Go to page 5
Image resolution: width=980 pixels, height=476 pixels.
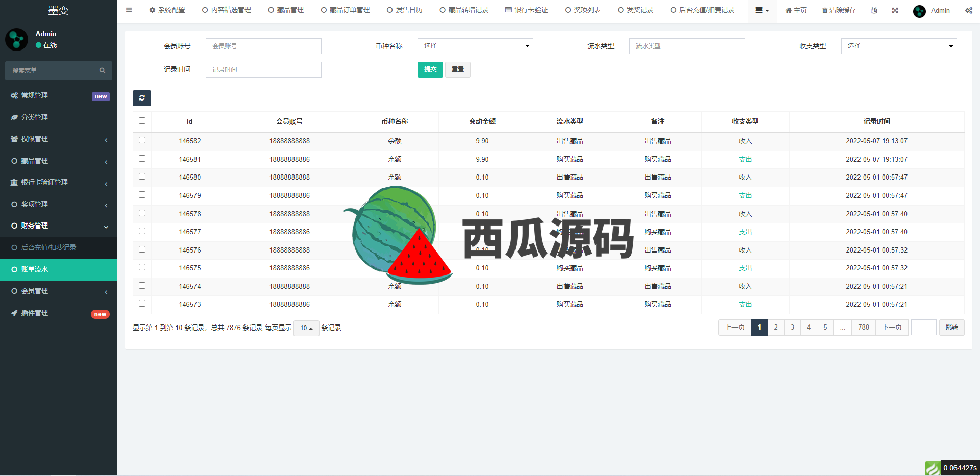pos(825,328)
